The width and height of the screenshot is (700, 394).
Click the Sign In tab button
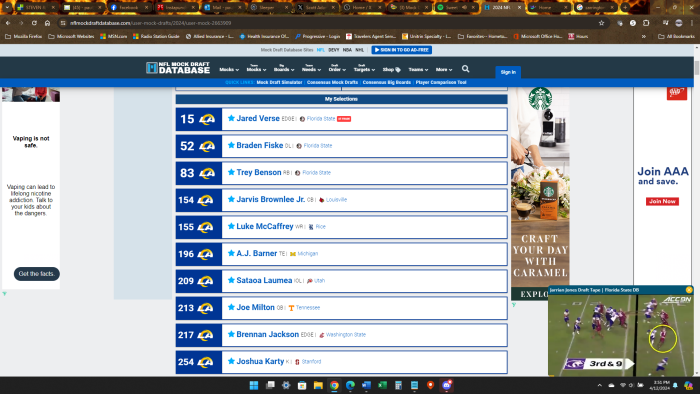coord(508,72)
